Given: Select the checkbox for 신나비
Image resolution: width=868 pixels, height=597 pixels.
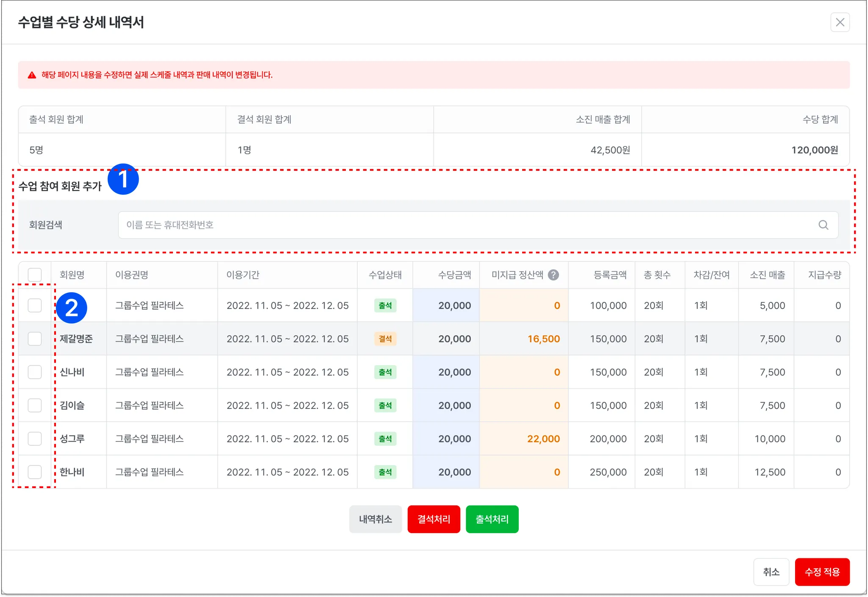Looking at the screenshot, I should tap(35, 372).
